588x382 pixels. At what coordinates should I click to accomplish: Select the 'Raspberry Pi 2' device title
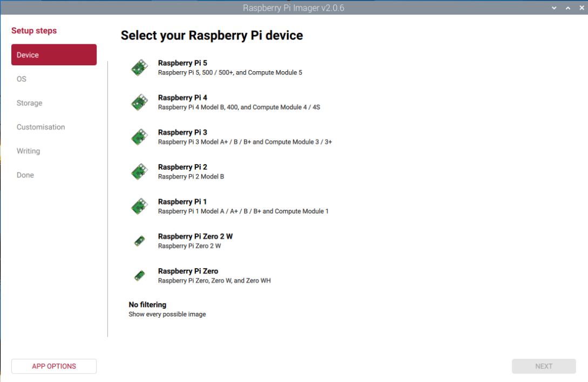183,167
